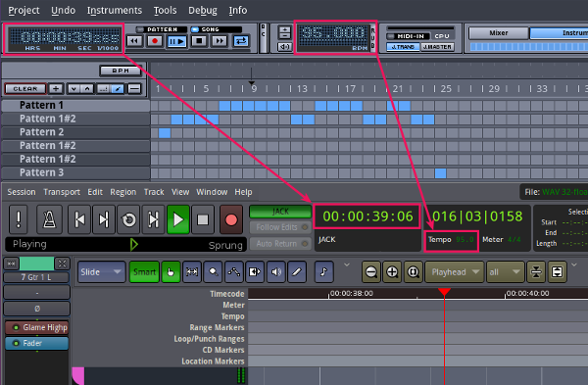The image size is (588, 385).
Task: Select the Range tool
Action: point(192,271)
